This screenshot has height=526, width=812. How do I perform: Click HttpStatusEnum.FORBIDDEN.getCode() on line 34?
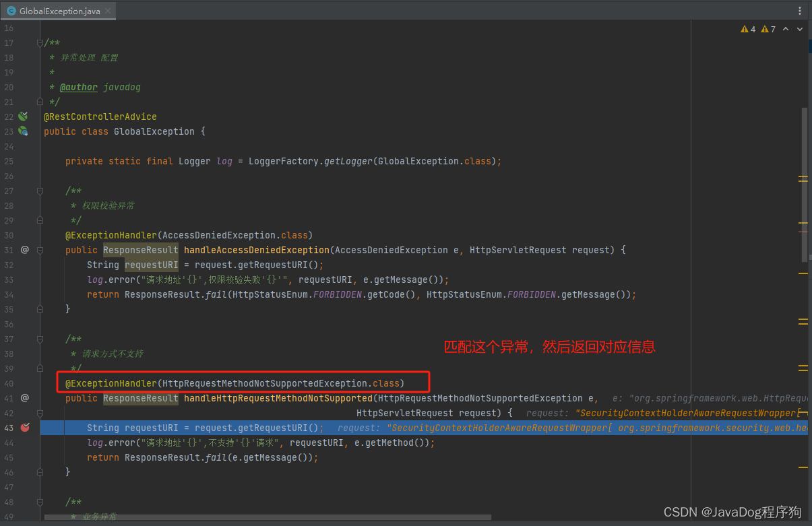click(x=324, y=294)
